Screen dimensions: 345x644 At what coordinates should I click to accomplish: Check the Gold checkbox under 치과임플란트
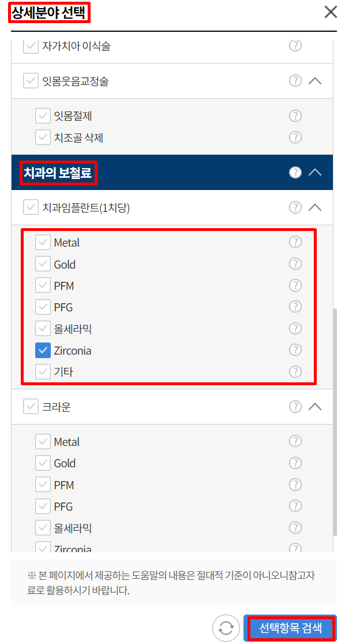click(43, 263)
